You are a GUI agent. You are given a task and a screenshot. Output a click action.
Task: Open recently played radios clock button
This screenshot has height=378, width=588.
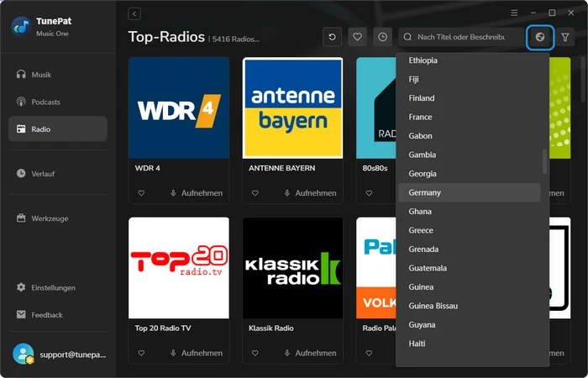[x=382, y=37]
